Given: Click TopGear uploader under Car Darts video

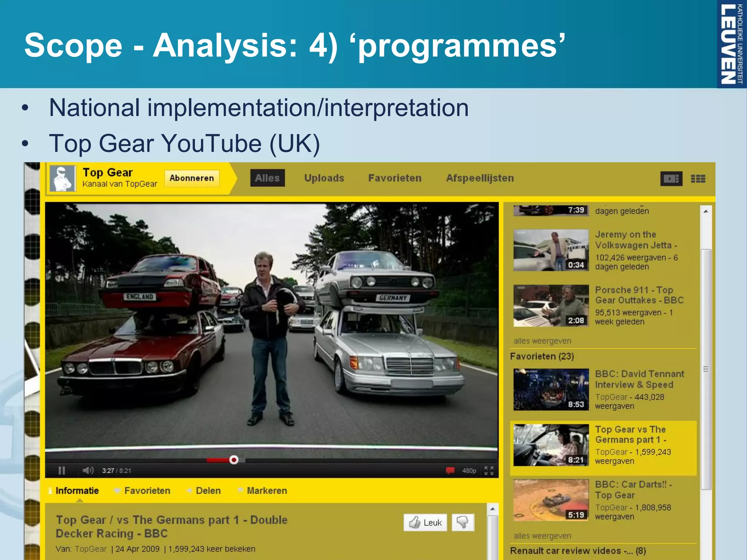Looking at the screenshot, I should coord(611,507).
